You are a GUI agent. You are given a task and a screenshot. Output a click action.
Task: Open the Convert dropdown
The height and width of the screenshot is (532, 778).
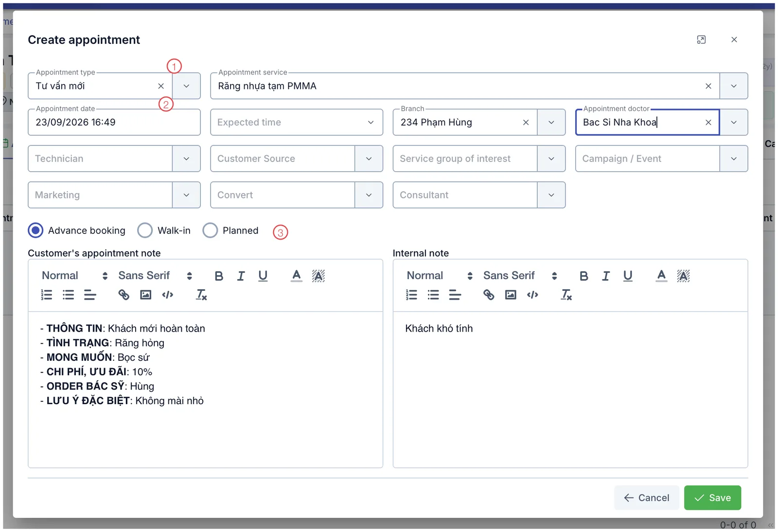click(369, 195)
